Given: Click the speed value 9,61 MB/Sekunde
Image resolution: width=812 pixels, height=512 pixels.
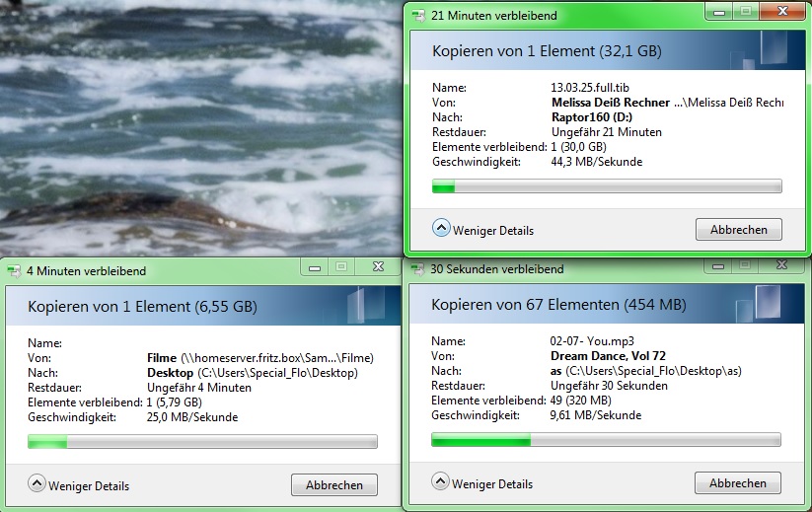Looking at the screenshot, I should pyautogui.click(x=596, y=415).
